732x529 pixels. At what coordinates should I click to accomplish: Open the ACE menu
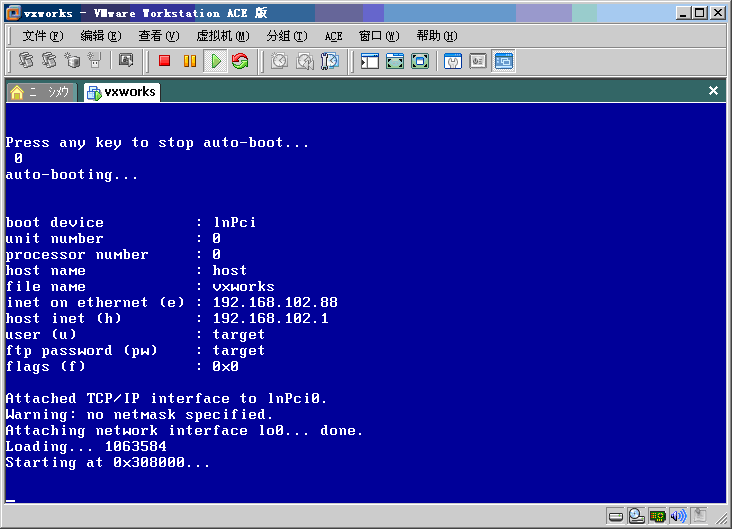(x=333, y=36)
